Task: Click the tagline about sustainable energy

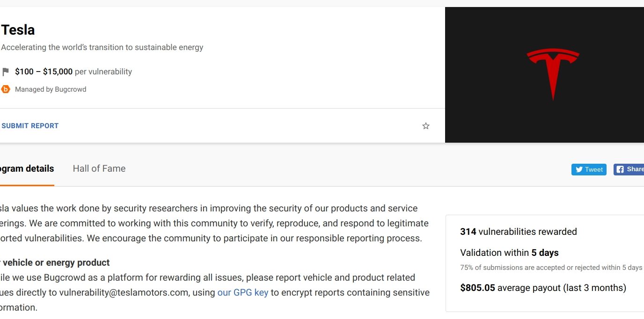Action: [102, 47]
